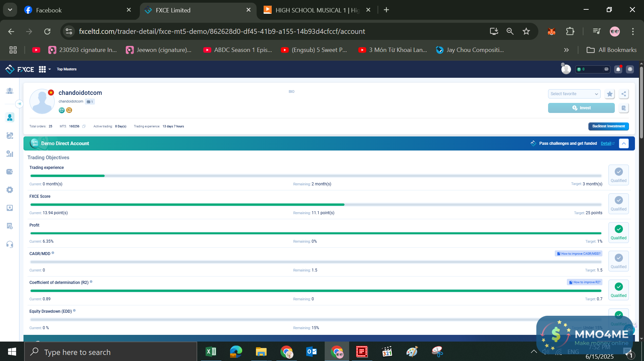
Task: Open the notifications bell
Action: [618, 69]
